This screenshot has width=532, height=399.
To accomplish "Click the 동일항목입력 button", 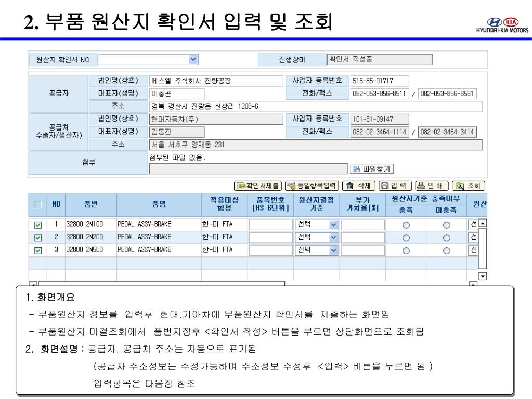I will pos(312,186).
